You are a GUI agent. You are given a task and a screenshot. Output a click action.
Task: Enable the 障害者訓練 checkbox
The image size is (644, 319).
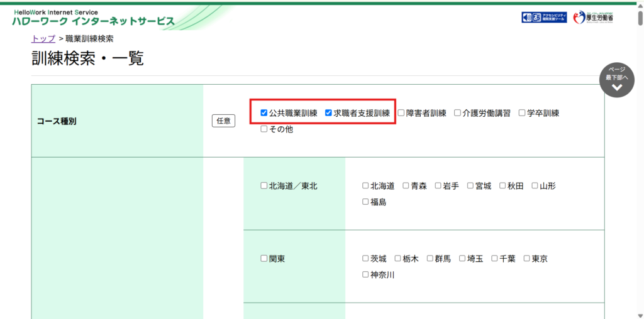[401, 113]
